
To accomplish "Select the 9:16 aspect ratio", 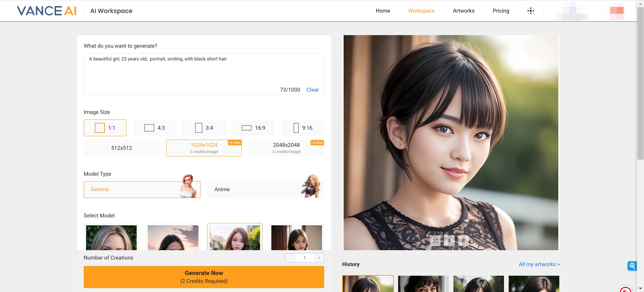I will (303, 128).
